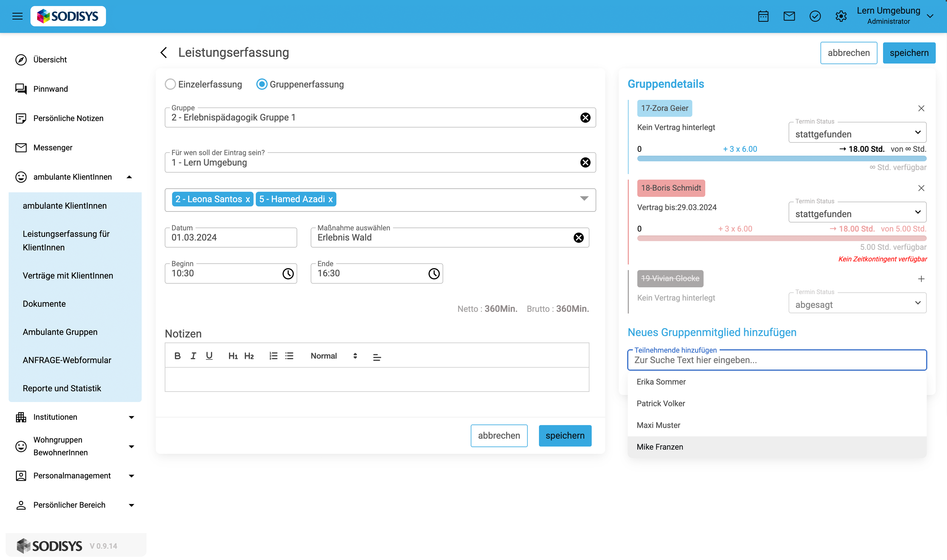Select Patrick Volker from suggestions
This screenshot has width=947, height=560.
pos(777,404)
